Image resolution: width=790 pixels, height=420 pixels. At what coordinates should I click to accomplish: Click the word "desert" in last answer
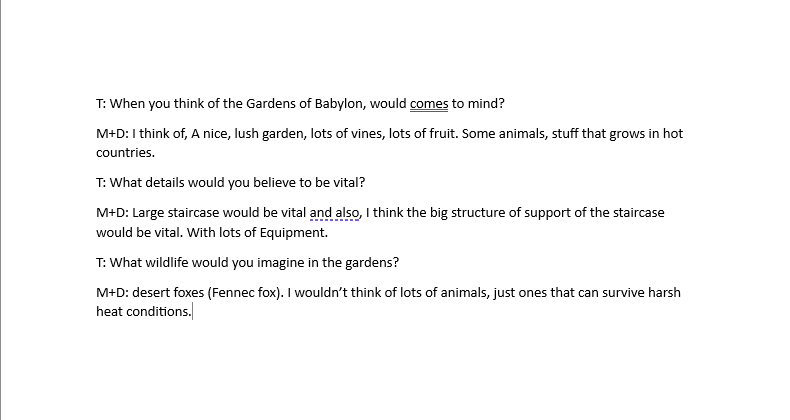tap(153, 293)
